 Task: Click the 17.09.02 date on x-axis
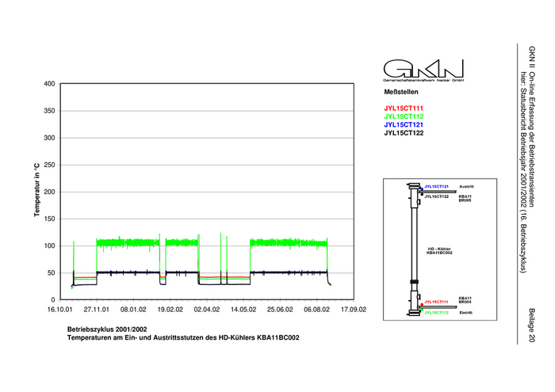352,310
